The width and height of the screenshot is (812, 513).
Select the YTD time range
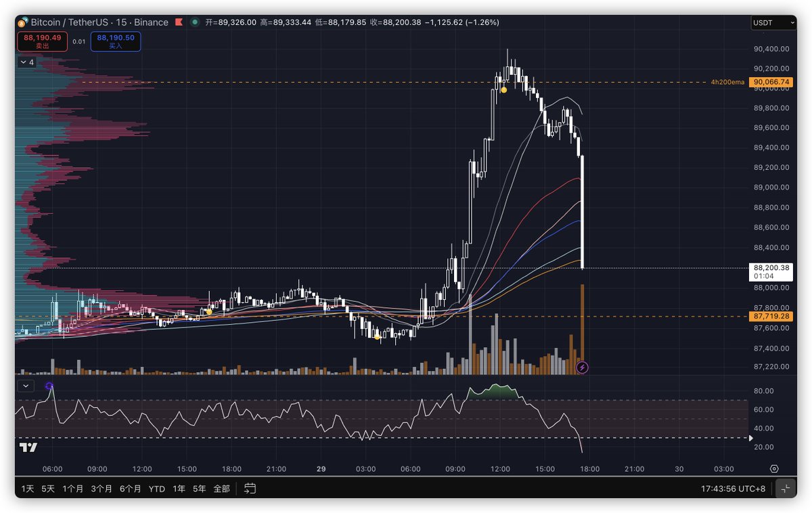pos(156,488)
